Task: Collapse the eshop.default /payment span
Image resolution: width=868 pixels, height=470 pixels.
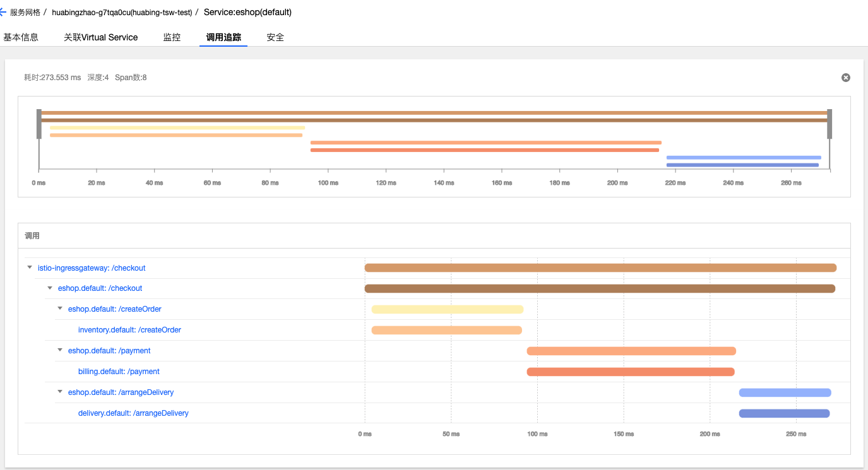Action: [60, 350]
